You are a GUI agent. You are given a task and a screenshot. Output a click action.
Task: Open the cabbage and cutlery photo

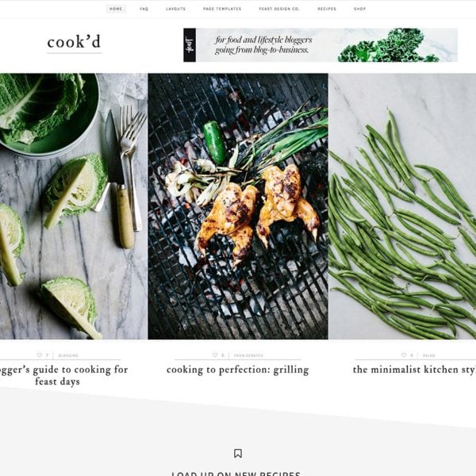[74, 206]
